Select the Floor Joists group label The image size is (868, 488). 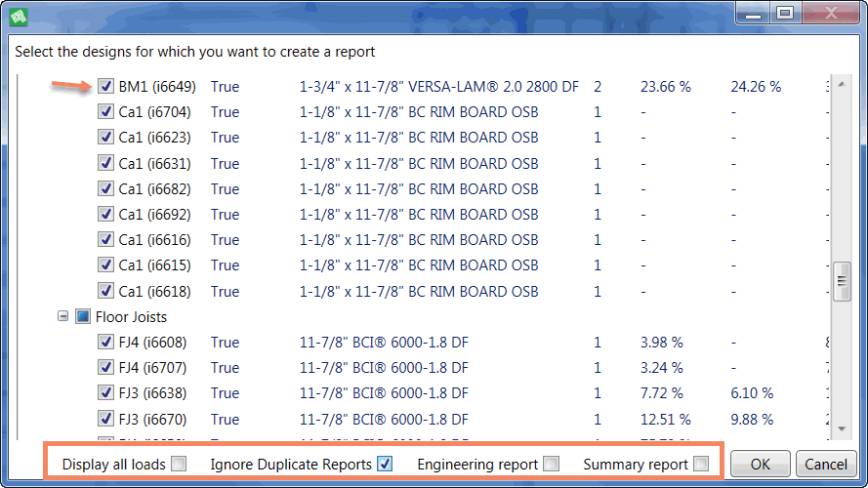(131, 317)
